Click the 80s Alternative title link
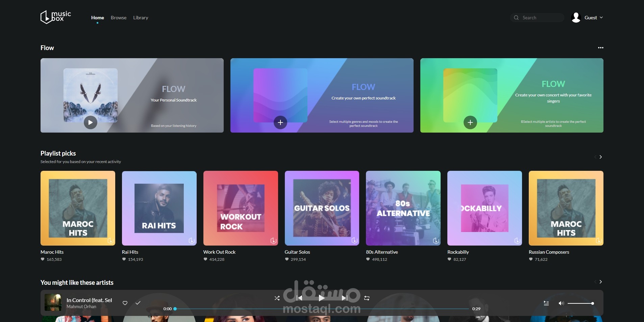Image resolution: width=644 pixels, height=322 pixels. pos(382,252)
